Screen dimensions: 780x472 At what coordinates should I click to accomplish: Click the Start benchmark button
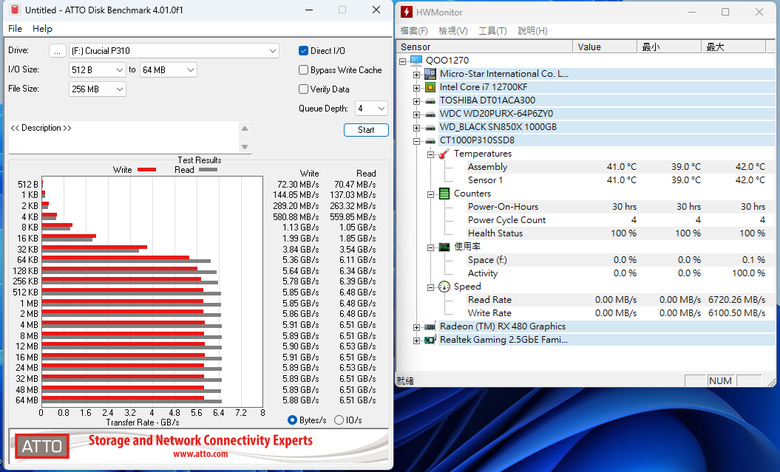click(x=366, y=130)
